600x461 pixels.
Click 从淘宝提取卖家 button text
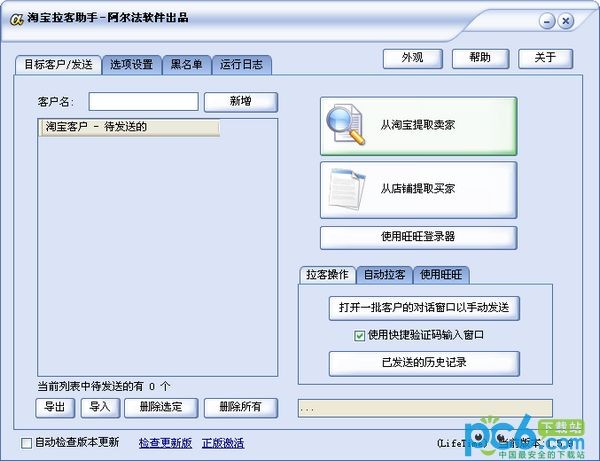coord(417,125)
